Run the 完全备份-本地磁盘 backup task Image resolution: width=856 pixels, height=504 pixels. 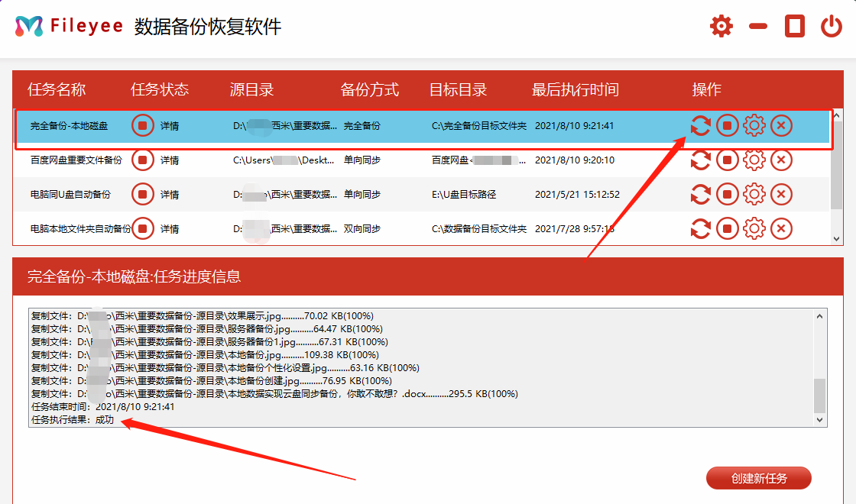click(701, 125)
